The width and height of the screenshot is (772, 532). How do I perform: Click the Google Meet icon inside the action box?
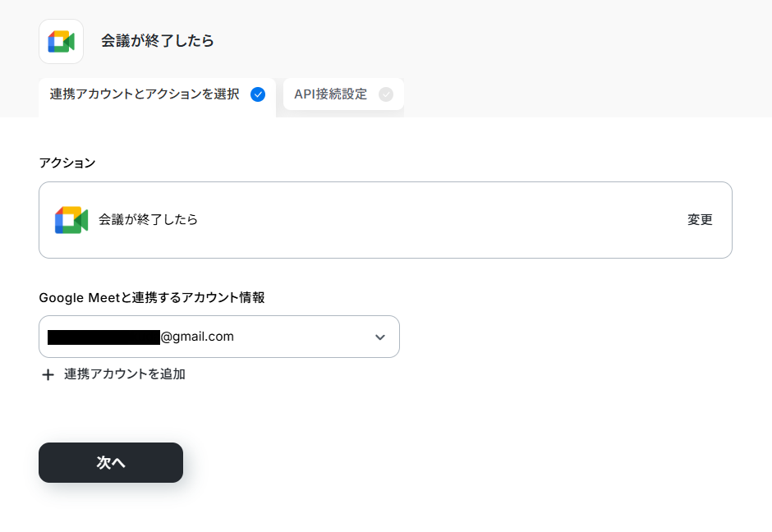point(71,220)
